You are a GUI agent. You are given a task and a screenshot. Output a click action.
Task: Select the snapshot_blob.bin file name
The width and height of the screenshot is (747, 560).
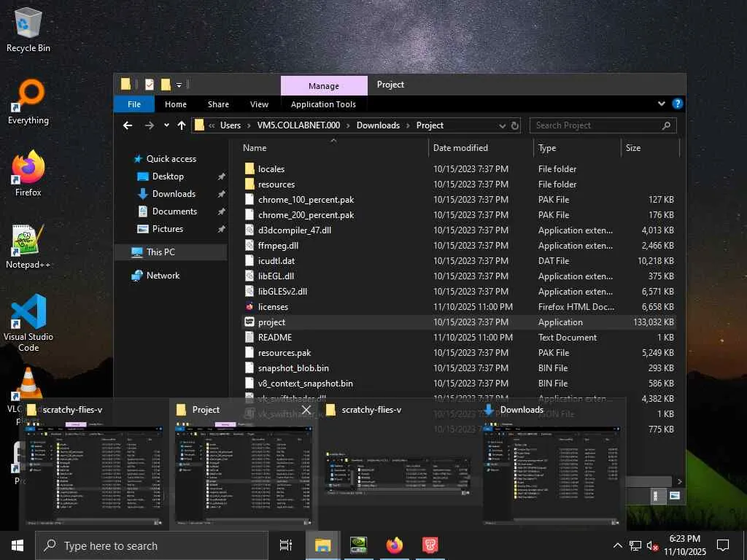click(293, 368)
